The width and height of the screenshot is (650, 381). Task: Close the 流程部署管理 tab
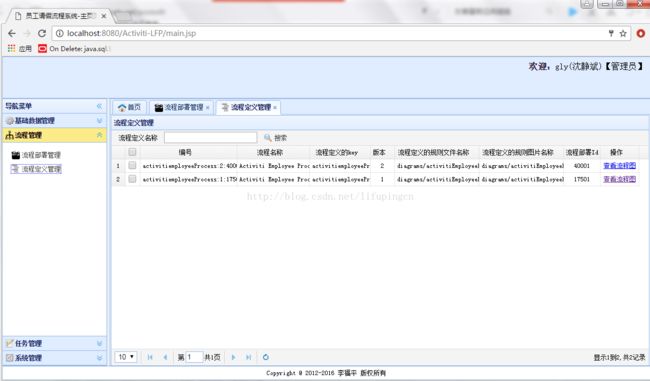(x=208, y=108)
